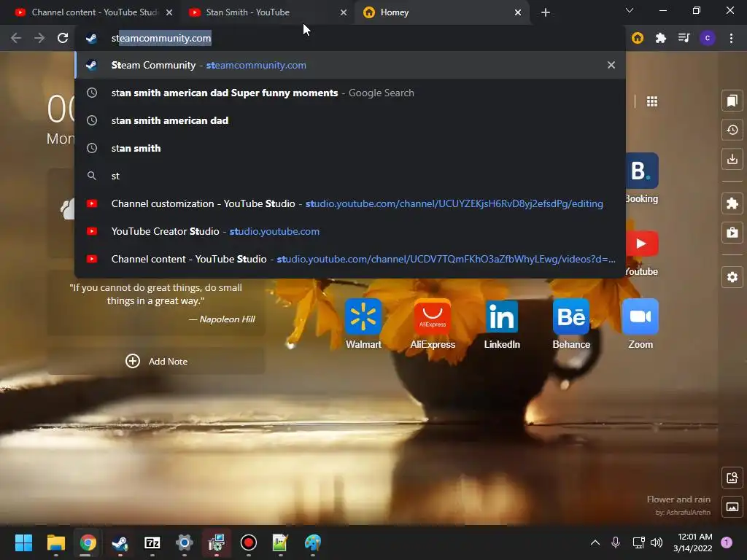The height and width of the screenshot is (560, 747).
Task: Open the AliExpress shortcut
Action: pyautogui.click(x=433, y=324)
